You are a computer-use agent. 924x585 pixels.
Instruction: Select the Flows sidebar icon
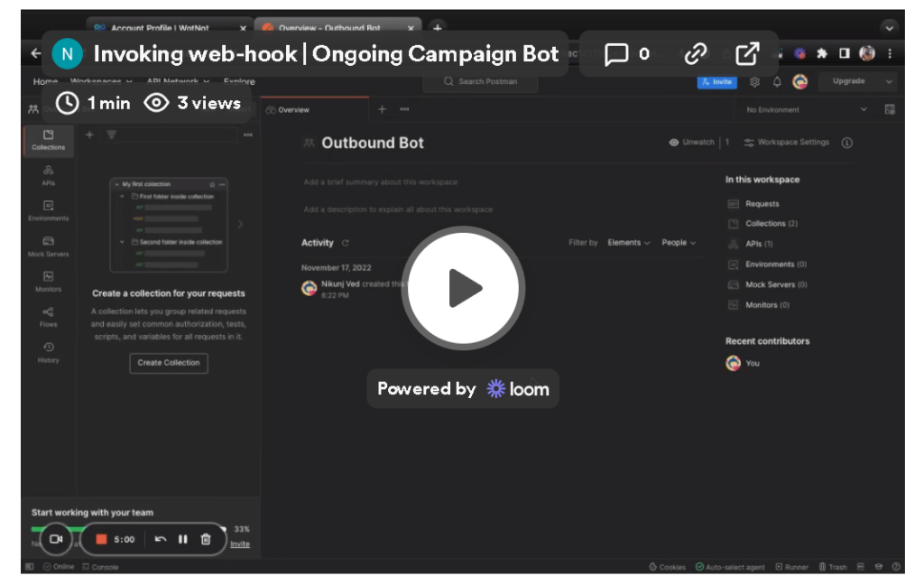(x=49, y=317)
